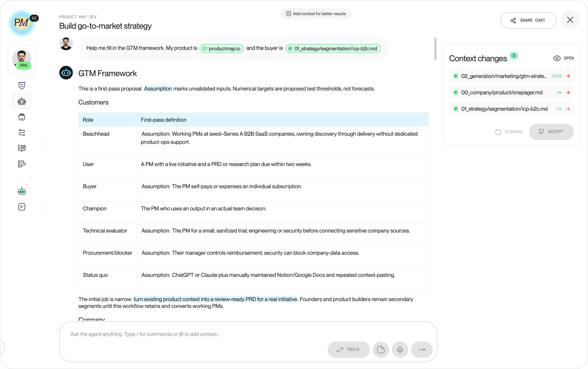
Task: Click the attach file icon
Action: click(x=381, y=349)
